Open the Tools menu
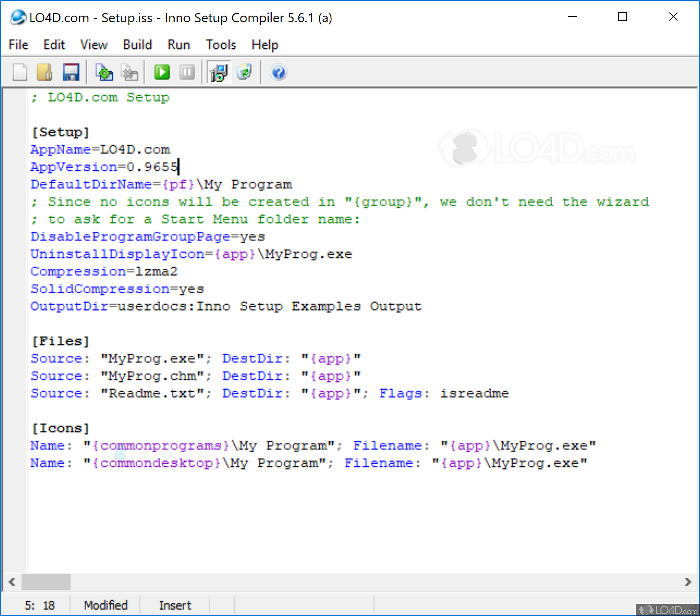Image resolution: width=700 pixels, height=616 pixels. pos(221,45)
